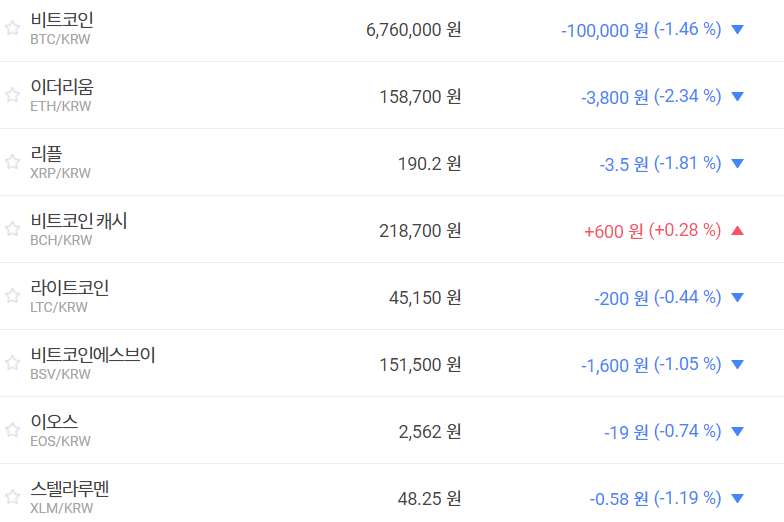The height and width of the screenshot is (522, 784).
Task: Click the star next to Stellar XLM/KRW
Action: (x=12, y=497)
